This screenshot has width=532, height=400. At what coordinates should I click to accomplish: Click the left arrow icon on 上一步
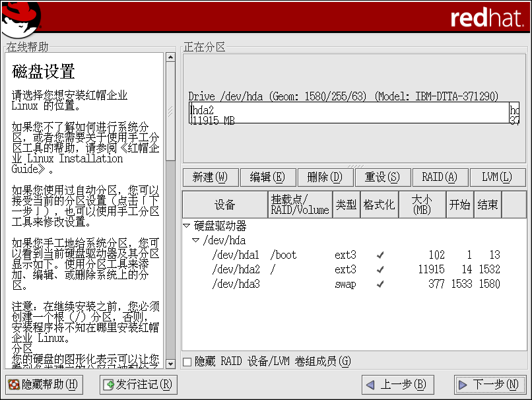(370, 385)
